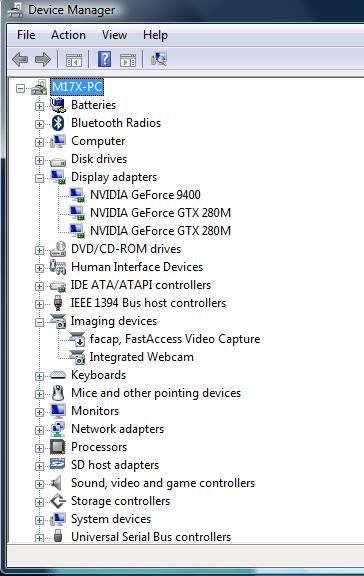Click the NVIDIA GeForce 9400 adapter icon

(x=77, y=195)
